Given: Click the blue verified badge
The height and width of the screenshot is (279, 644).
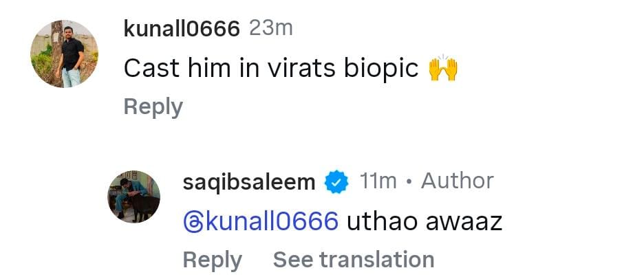Looking at the screenshot, I should tap(336, 182).
